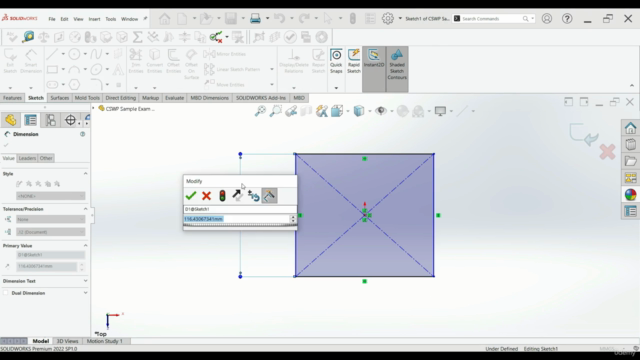The height and width of the screenshot is (360, 640).
Task: Click the reverse dimension sense arrow icon
Action: (237, 196)
